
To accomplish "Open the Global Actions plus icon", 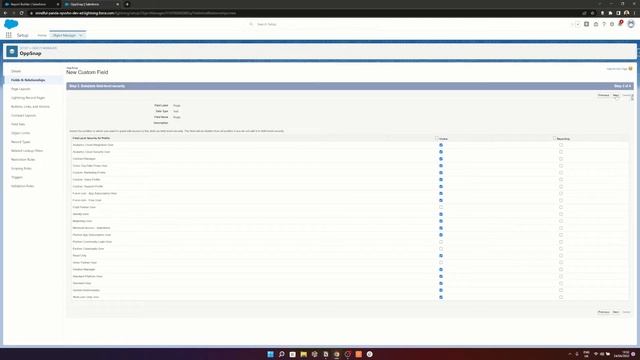I will [x=587, y=24].
